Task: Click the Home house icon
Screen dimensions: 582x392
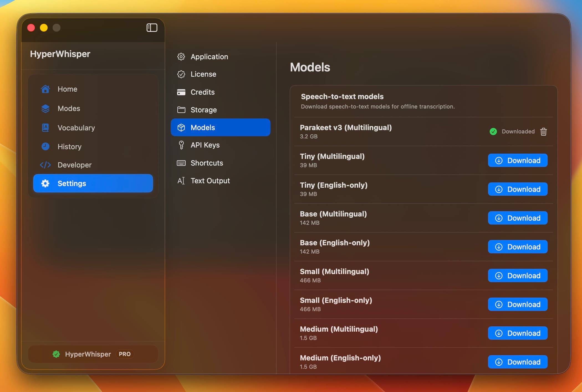Action: (45, 89)
